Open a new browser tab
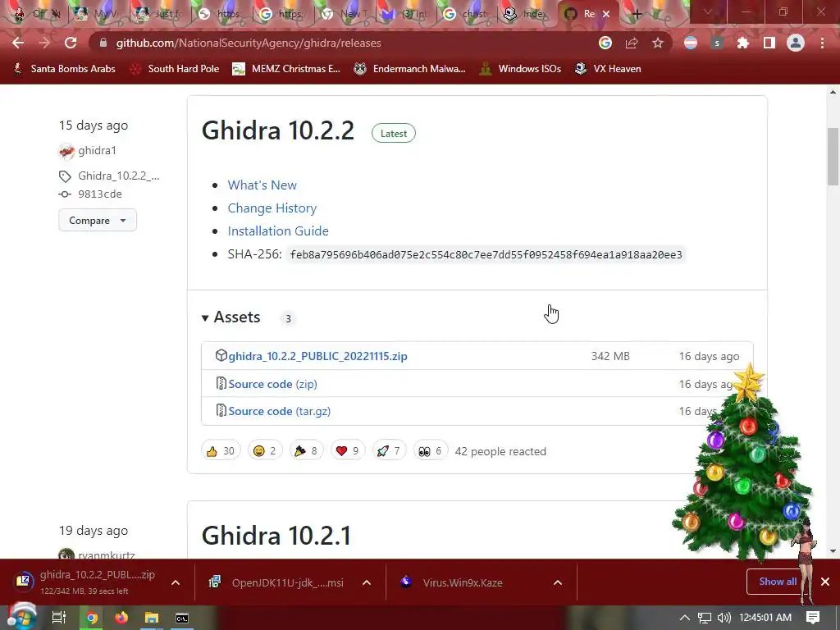Image resolution: width=840 pixels, height=630 pixels. coord(637,14)
